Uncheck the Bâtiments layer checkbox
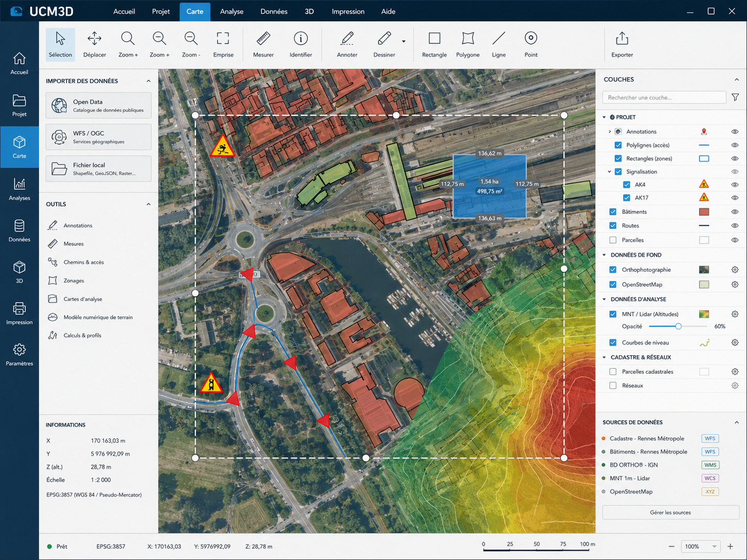 coord(613,212)
